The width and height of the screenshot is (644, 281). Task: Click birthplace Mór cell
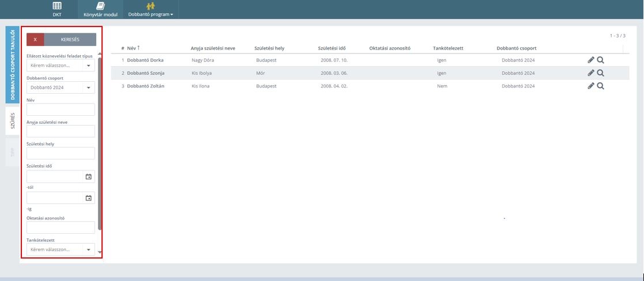coord(261,73)
